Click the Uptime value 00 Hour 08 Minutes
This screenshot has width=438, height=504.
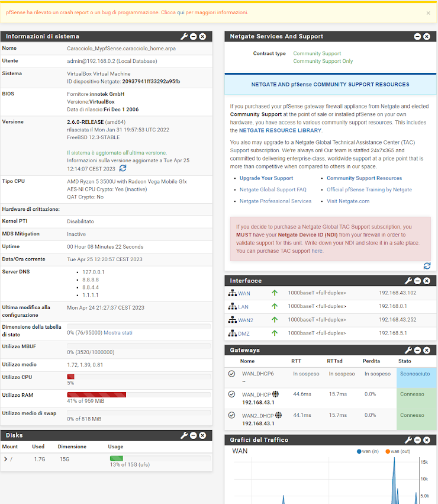[x=105, y=247]
